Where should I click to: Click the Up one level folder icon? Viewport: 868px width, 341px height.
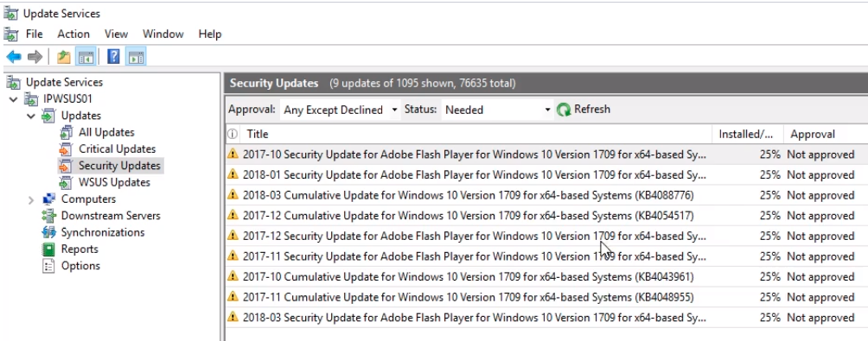pos(64,56)
